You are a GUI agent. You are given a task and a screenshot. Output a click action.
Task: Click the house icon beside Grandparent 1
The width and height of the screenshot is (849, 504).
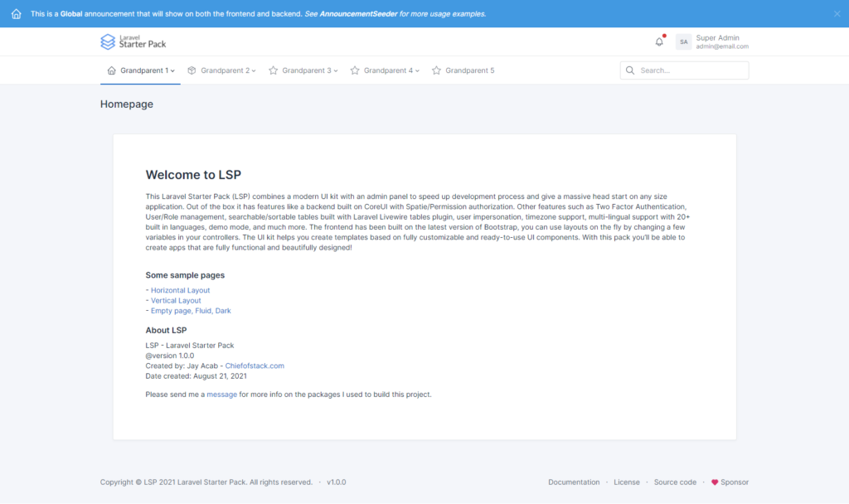point(112,70)
